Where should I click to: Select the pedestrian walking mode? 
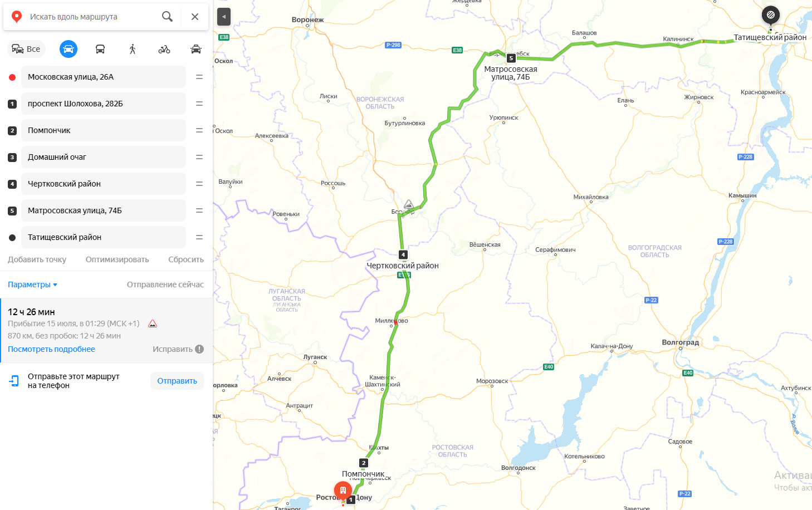pos(133,49)
